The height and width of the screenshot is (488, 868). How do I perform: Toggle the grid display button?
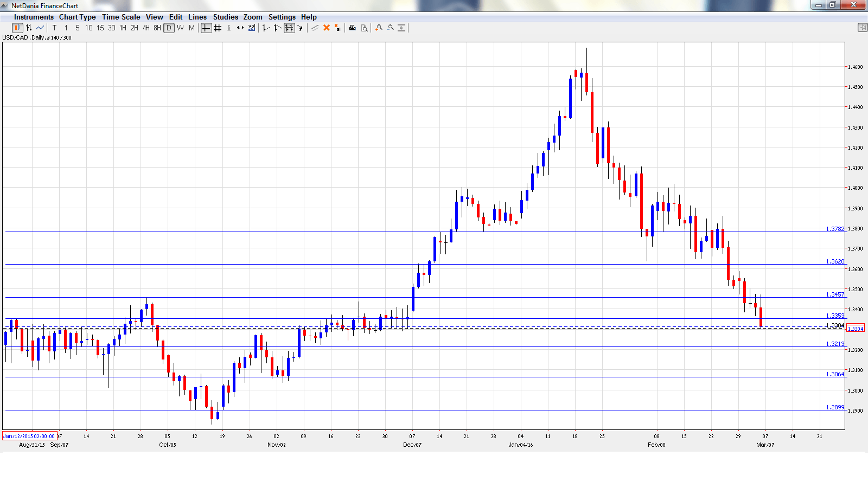pyautogui.click(x=218, y=28)
